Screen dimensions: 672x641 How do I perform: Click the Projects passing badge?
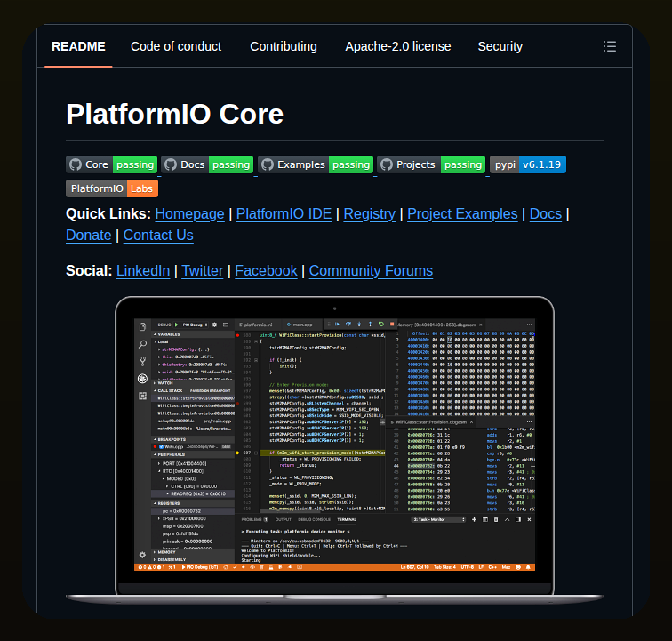click(431, 164)
